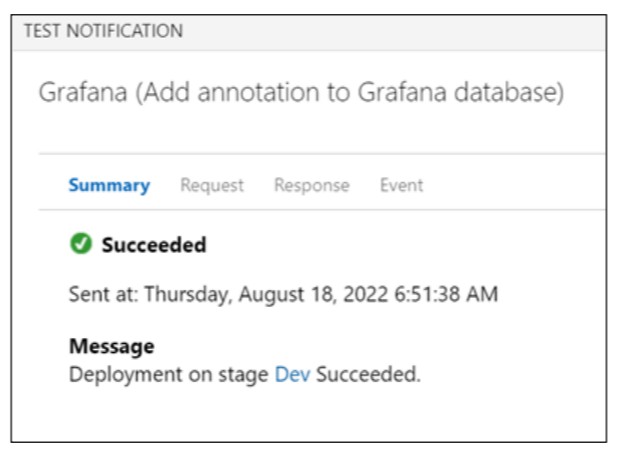Viewport: 623px width, 456px height.
Task: Show the Summary tab
Action: point(109,185)
